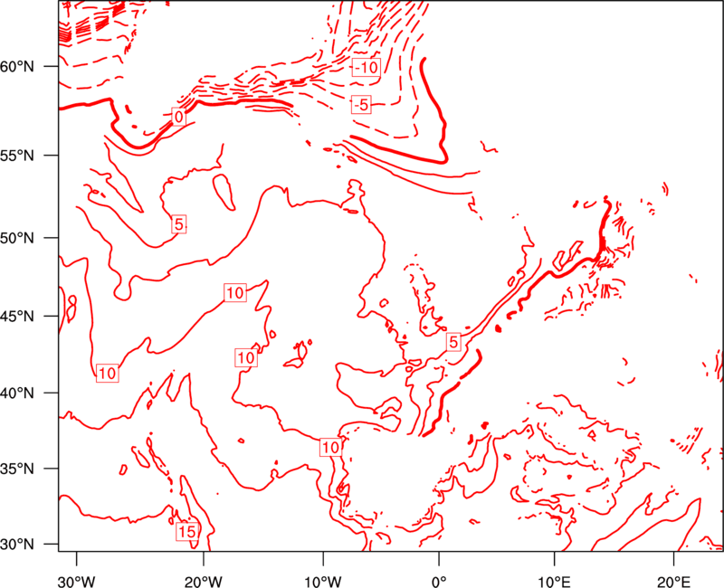Select the 10 contour label nearest 30°W

pyautogui.click(x=108, y=373)
